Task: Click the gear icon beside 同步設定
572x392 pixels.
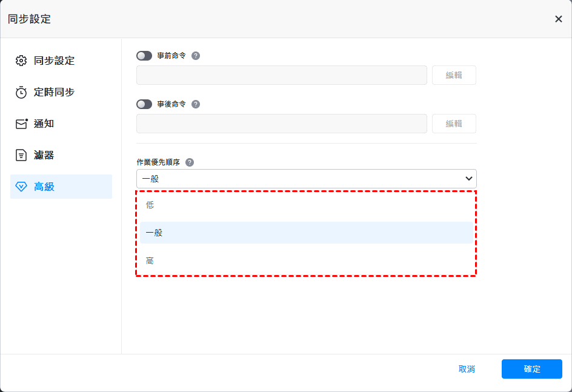Action: click(21, 61)
